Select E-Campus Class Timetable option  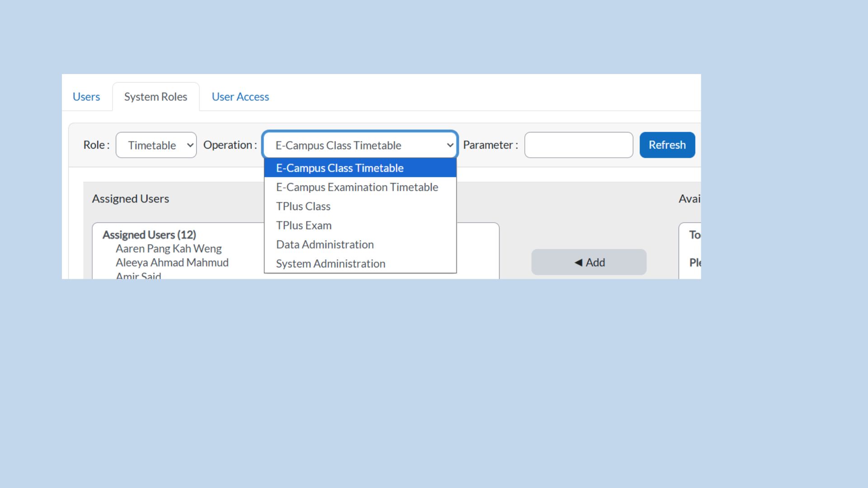[340, 168]
